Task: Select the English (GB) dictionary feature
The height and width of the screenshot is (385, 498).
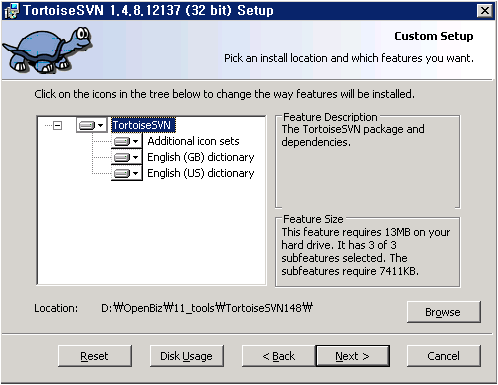Action: tap(201, 157)
